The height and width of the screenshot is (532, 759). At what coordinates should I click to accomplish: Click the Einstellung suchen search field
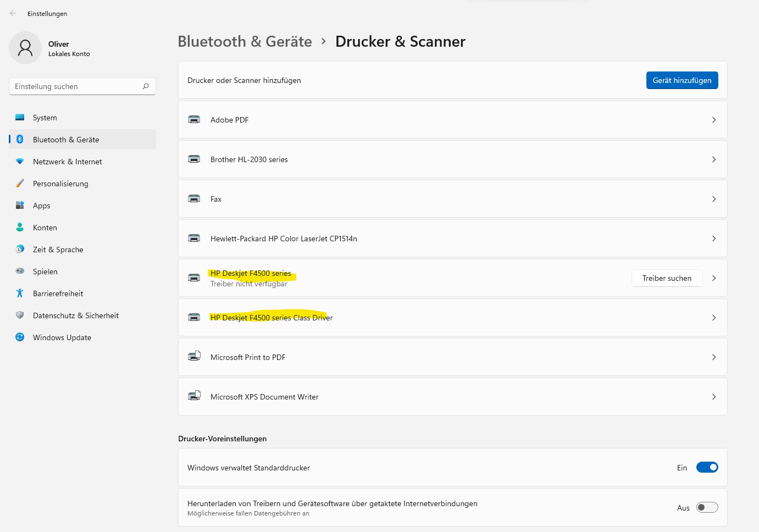coord(82,86)
